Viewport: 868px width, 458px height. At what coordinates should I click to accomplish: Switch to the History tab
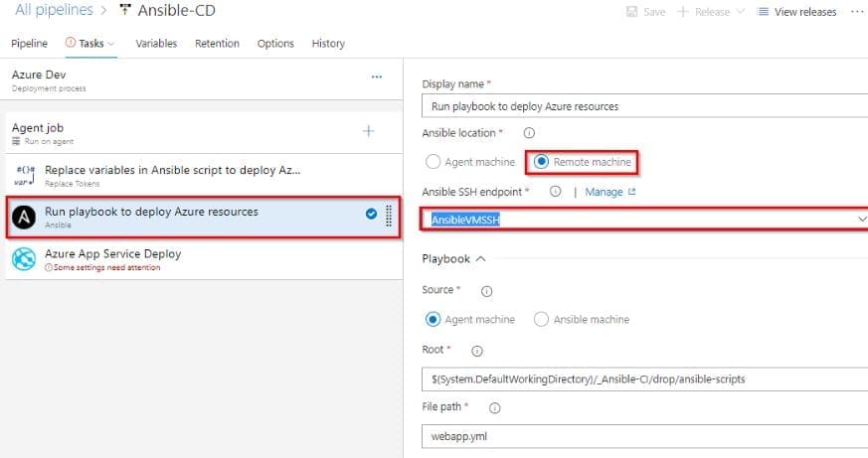pyautogui.click(x=328, y=43)
